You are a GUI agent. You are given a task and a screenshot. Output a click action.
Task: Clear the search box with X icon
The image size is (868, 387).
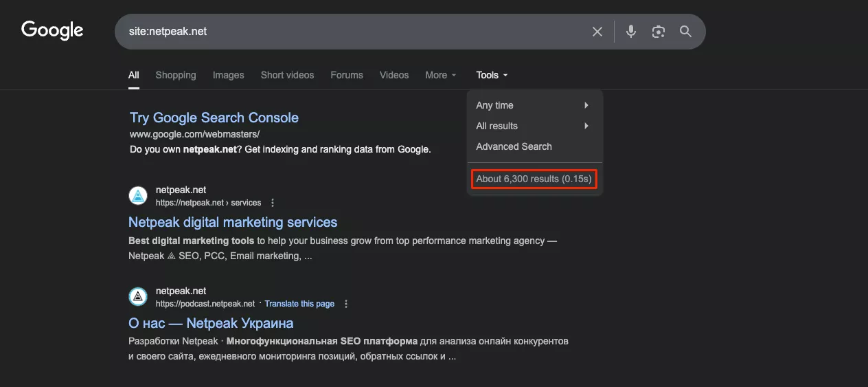[597, 32]
